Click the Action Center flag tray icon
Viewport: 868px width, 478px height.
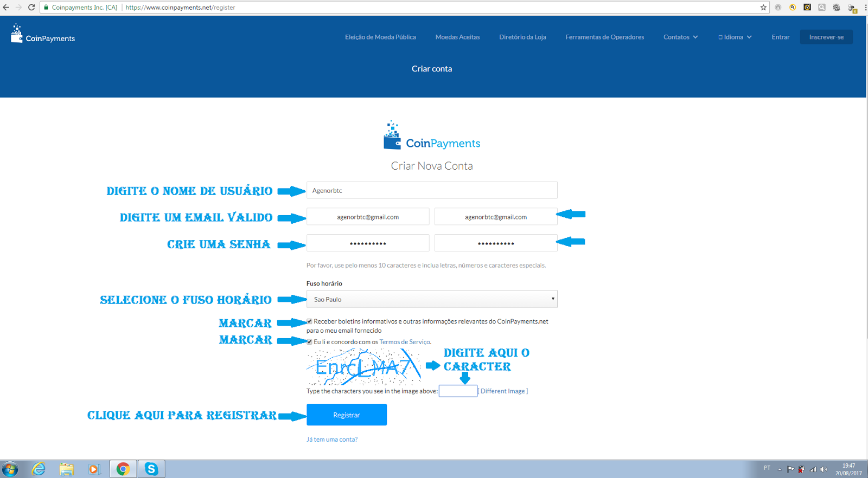click(790, 469)
